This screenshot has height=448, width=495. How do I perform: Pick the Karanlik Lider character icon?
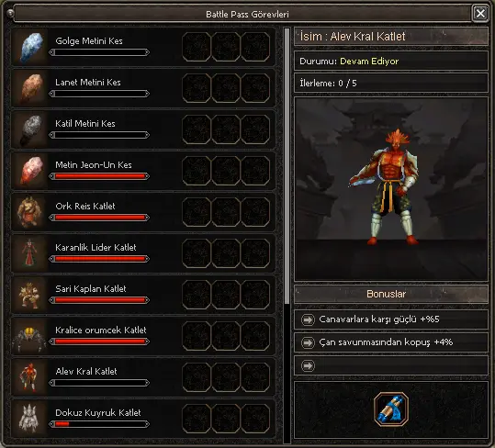click(x=29, y=253)
